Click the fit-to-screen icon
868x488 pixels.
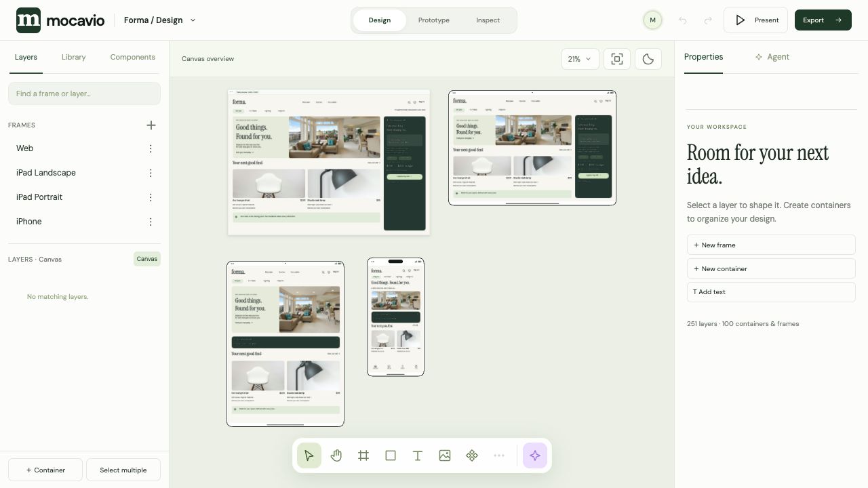[617, 59]
